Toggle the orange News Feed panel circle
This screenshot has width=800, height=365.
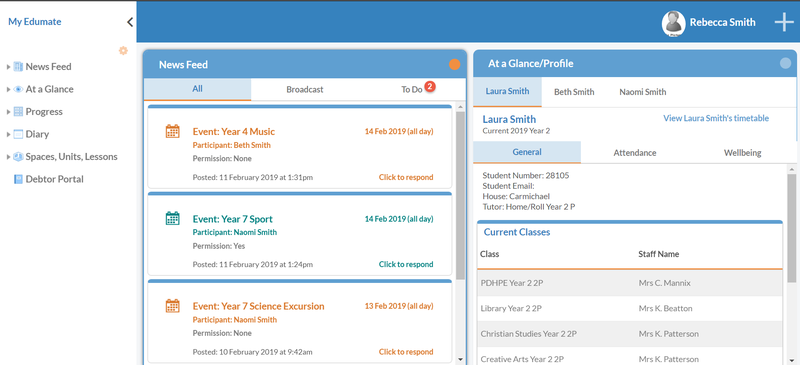[x=454, y=64]
